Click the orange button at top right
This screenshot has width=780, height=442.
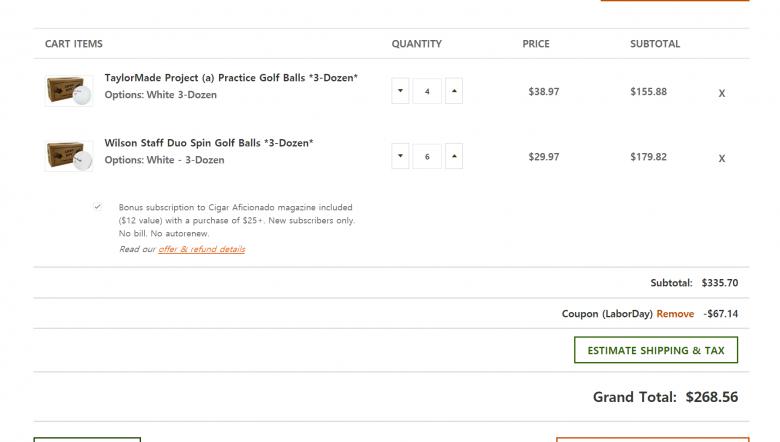point(674,1)
